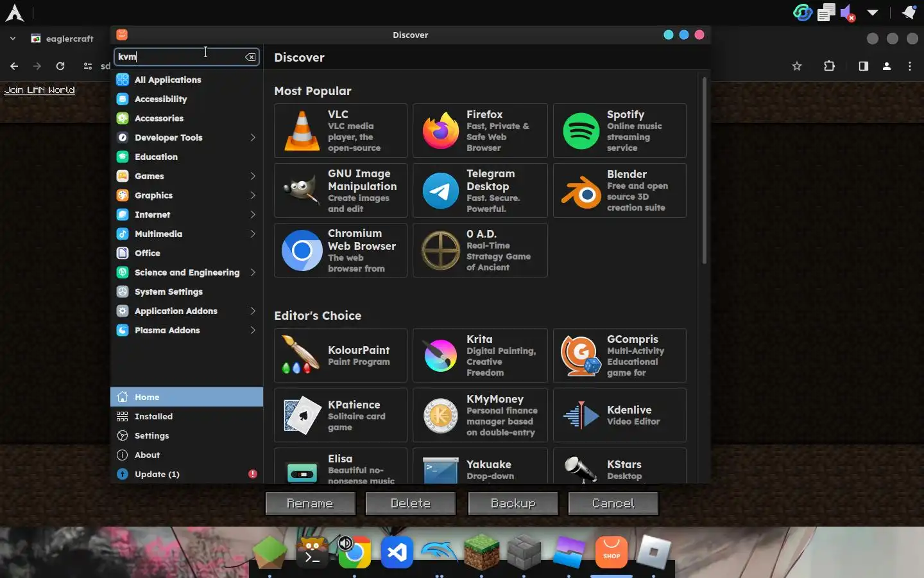This screenshot has height=578, width=924.
Task: Open the browser three-dot menu
Action: 910,66
